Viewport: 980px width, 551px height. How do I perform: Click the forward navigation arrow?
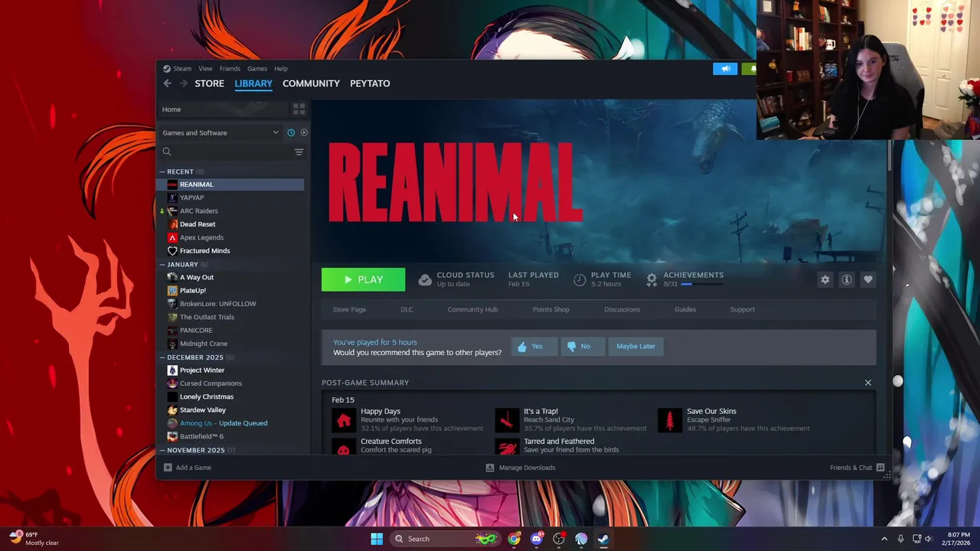click(183, 83)
